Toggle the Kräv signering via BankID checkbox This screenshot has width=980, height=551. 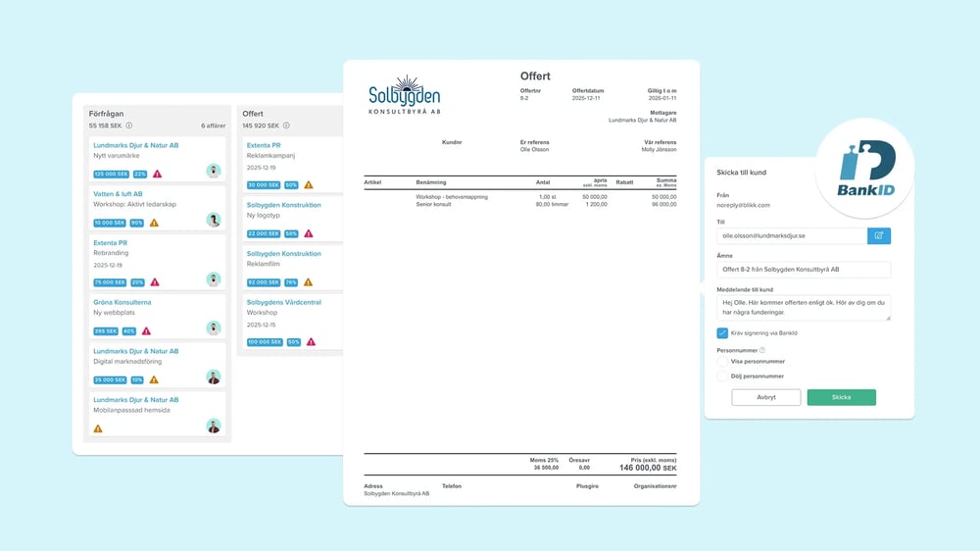pyautogui.click(x=722, y=333)
